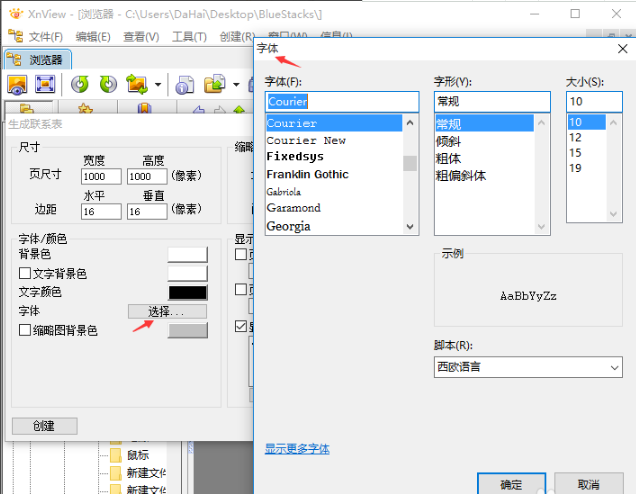Click the file properties info icon
636x494 pixels.
pyautogui.click(x=185, y=85)
